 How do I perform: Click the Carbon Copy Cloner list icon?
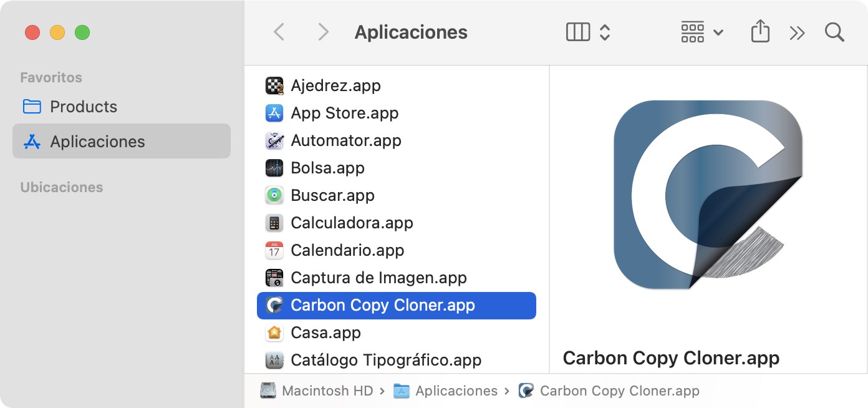[x=274, y=305]
